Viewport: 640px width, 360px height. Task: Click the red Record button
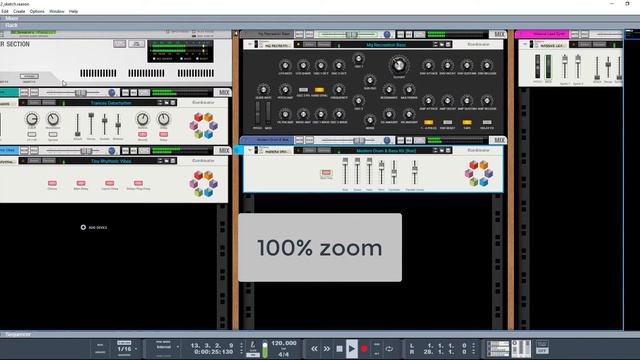click(x=364, y=349)
